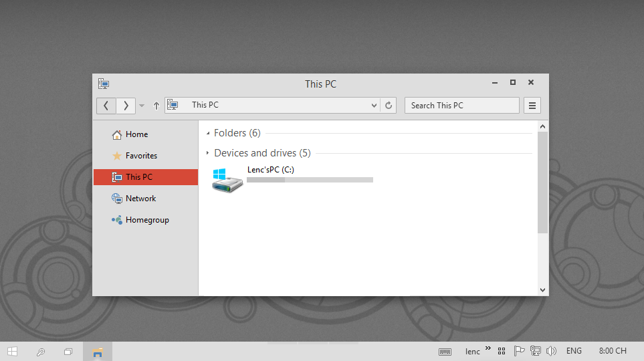Screen dimensions: 644x361
Task: Open Favorites in the navigation pane
Action: [x=146, y=156]
